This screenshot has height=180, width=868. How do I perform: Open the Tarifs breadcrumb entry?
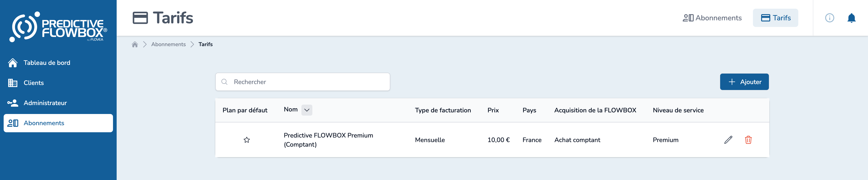205,44
